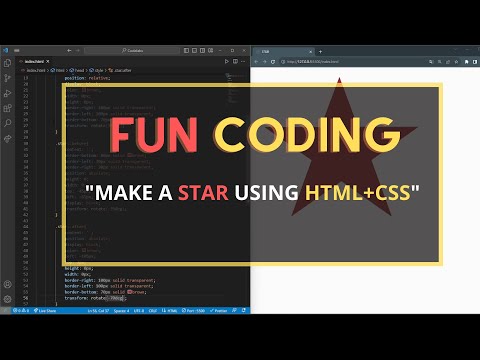
Task: Toggle the secondary sidebar layout icon
Action: (202, 51)
